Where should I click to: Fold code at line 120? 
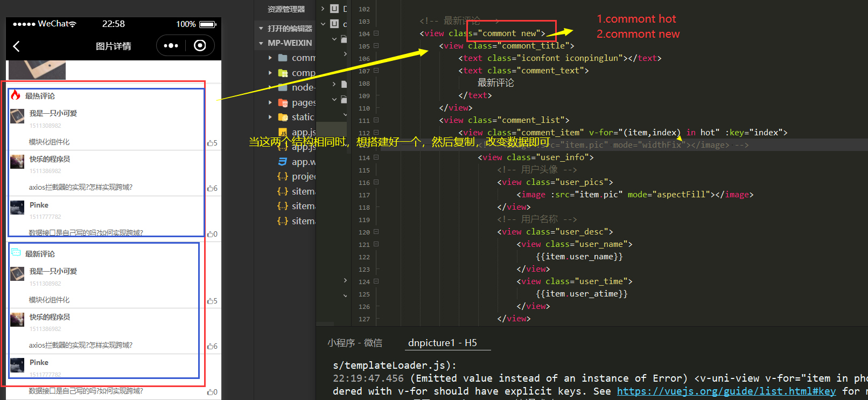(376, 232)
